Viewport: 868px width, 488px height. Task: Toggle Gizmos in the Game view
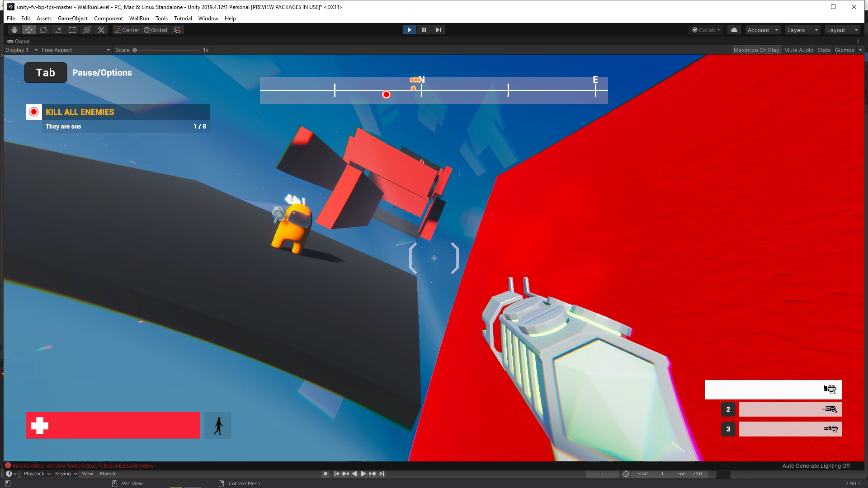click(844, 50)
